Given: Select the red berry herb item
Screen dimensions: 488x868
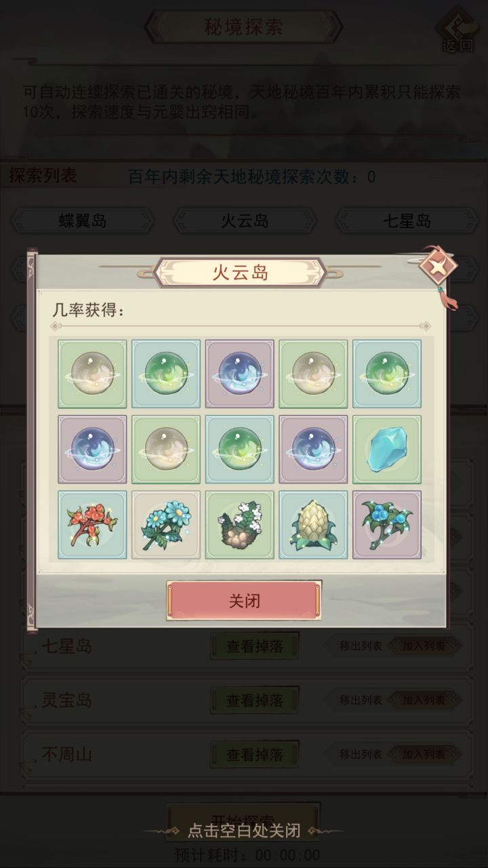Looking at the screenshot, I should coord(92,525).
